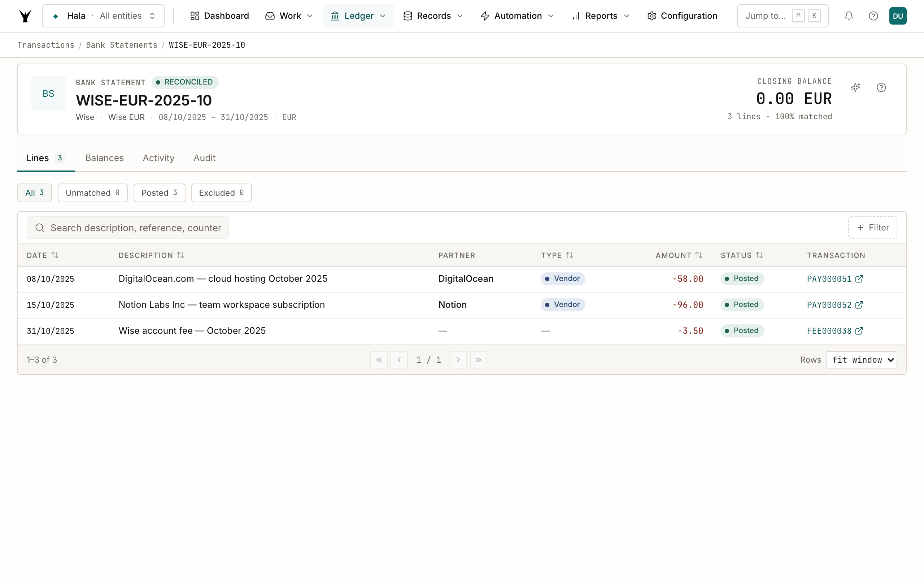Go to first page of lines
Image resolution: width=924 pixels, height=578 pixels.
click(x=379, y=360)
